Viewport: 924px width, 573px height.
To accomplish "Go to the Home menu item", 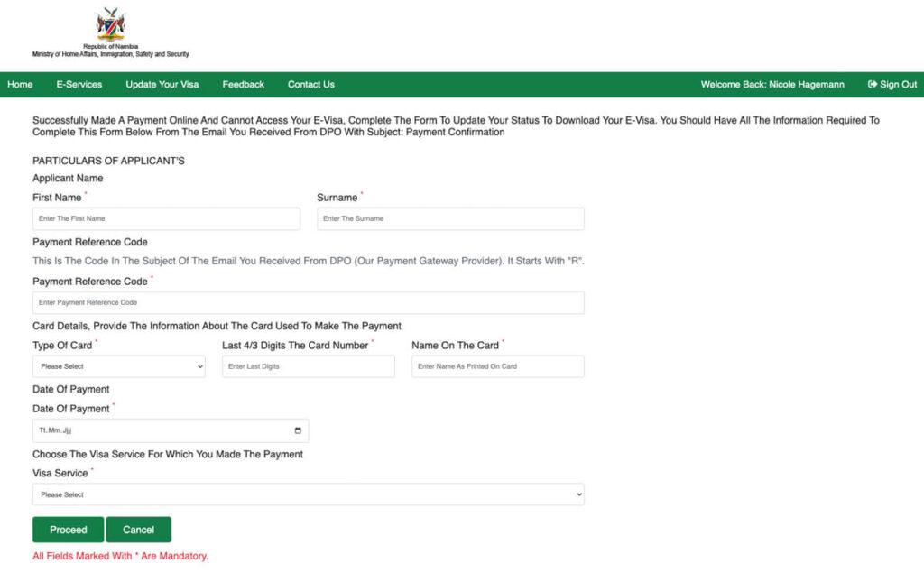I will click(20, 84).
